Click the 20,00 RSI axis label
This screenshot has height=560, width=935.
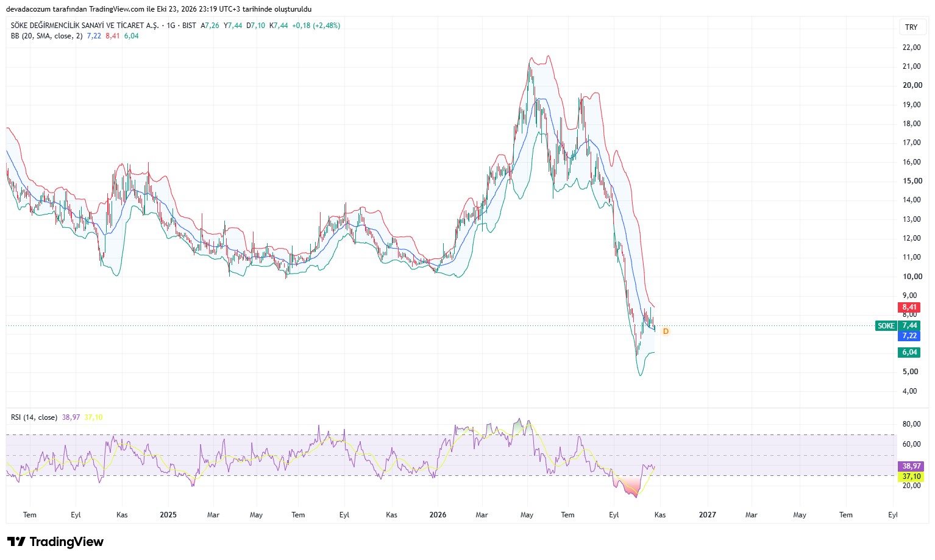912,486
